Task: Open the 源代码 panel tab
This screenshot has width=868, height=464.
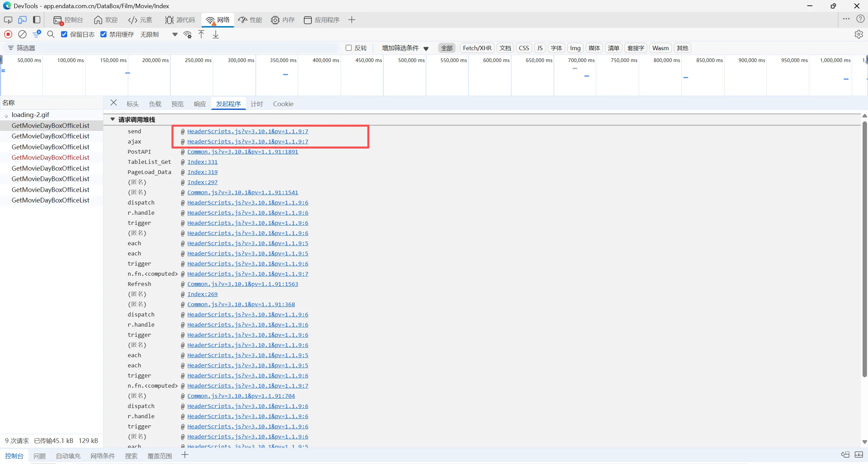Action: 180,20
